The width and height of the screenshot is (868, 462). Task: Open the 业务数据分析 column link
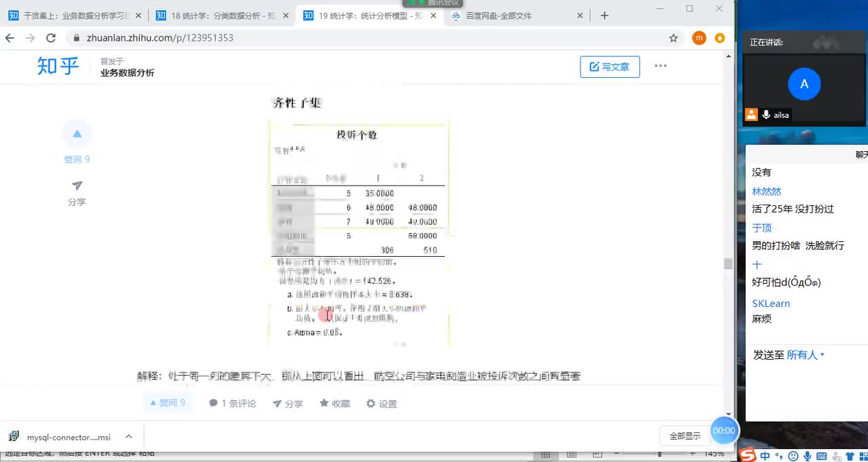pyautogui.click(x=127, y=72)
